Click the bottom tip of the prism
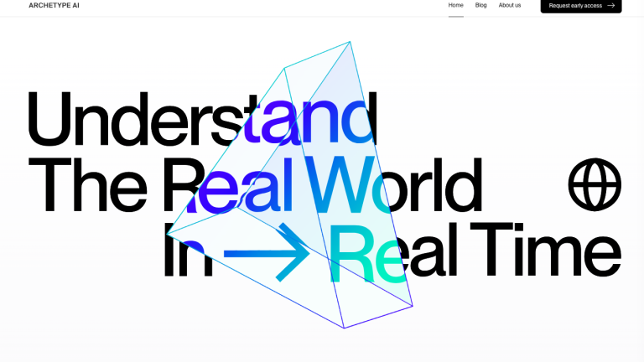The image size is (644, 362). tap(344, 327)
